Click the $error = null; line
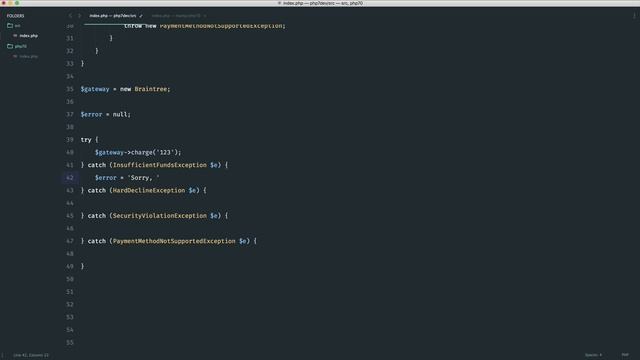This screenshot has height=360, width=640. pyautogui.click(x=106, y=114)
